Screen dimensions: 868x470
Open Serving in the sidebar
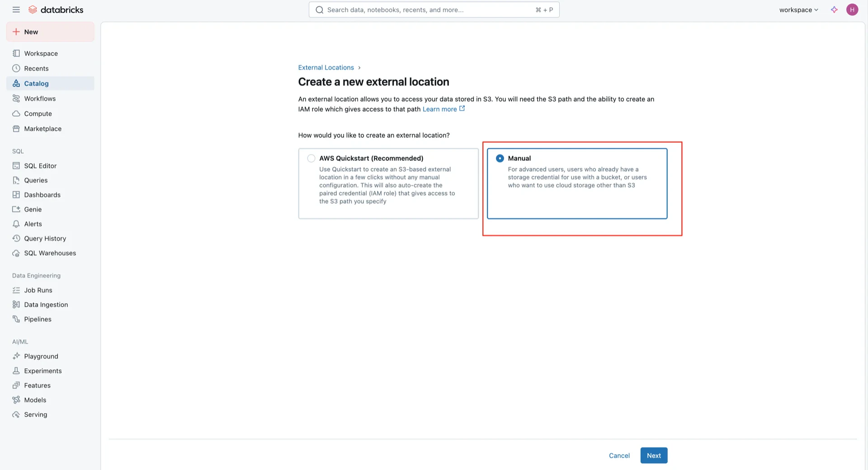(x=50, y=414)
